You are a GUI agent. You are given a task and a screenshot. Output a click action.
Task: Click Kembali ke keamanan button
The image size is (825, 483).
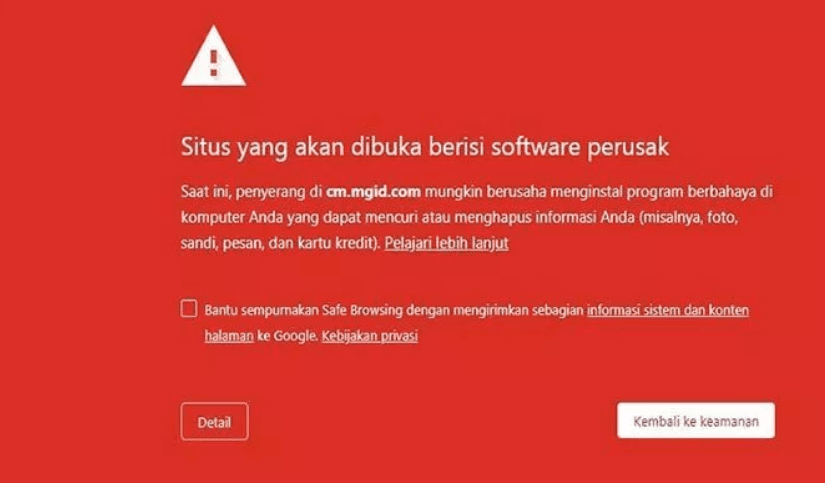696,420
